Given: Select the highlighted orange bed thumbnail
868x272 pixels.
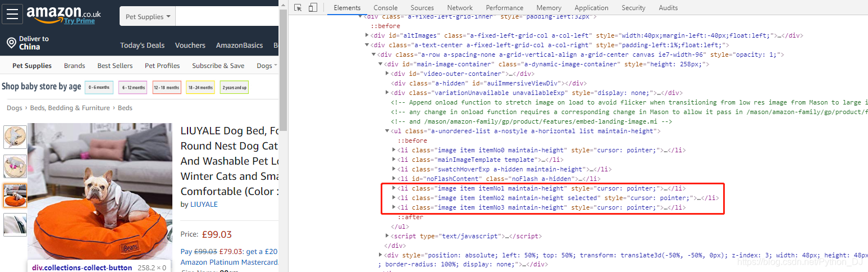Looking at the screenshot, I should pos(15,196).
